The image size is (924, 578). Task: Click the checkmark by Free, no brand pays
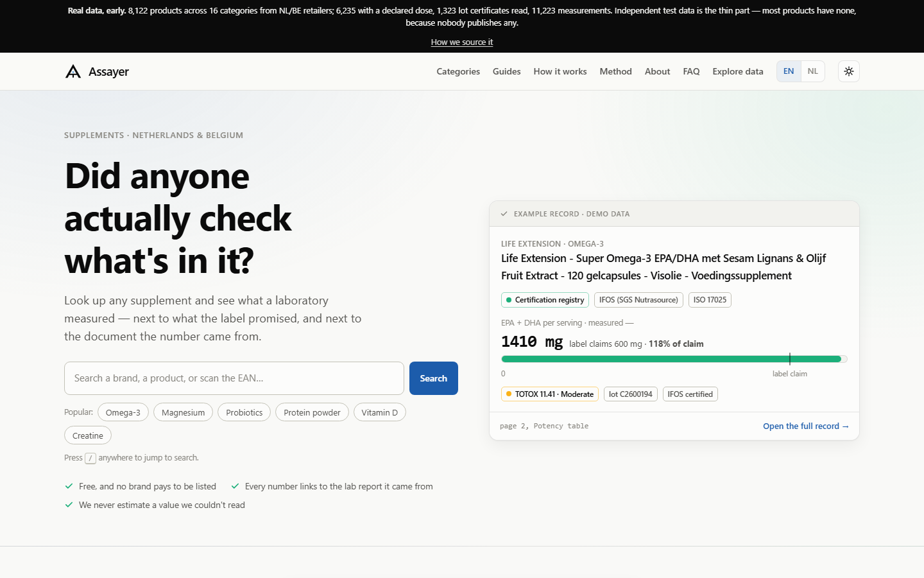(69, 486)
